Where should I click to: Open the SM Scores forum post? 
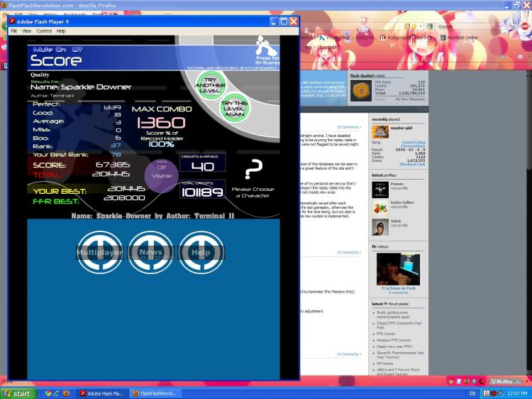[x=385, y=364]
